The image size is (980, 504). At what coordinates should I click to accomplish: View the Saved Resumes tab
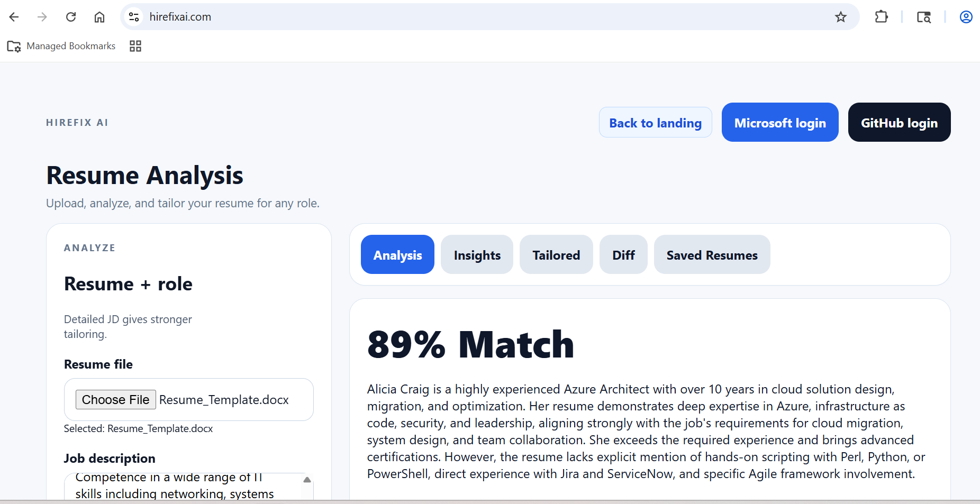click(x=712, y=255)
